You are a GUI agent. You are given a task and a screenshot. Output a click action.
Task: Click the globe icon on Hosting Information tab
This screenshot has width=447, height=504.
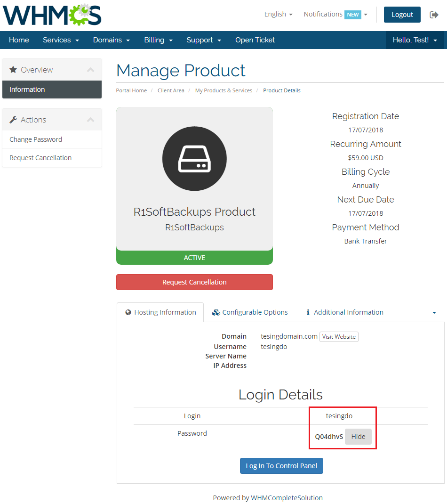pos(128,312)
